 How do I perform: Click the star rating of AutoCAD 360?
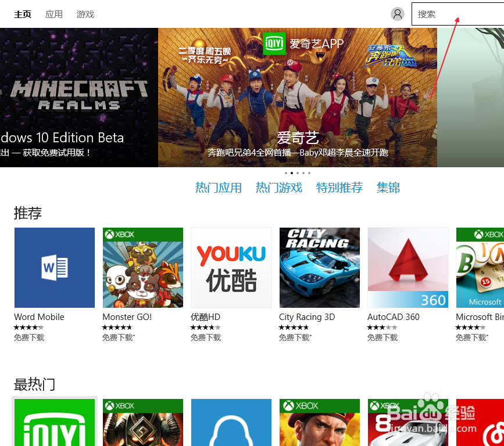[383, 328]
